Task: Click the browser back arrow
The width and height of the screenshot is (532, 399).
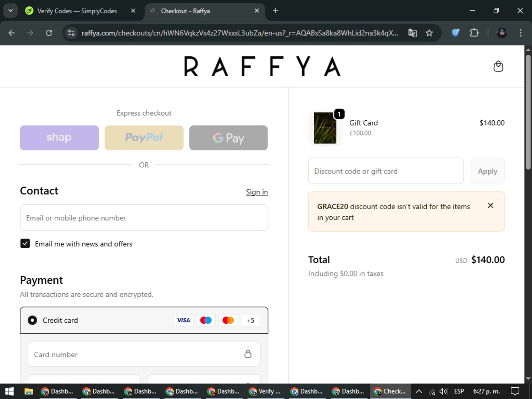Action: [12, 33]
